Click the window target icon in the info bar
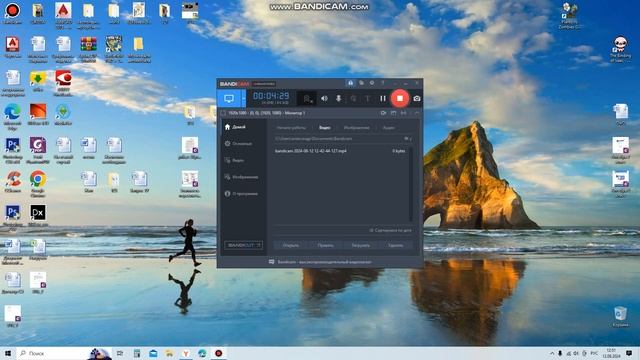Image resolution: width=640 pixels, height=360 pixels. 393,113
